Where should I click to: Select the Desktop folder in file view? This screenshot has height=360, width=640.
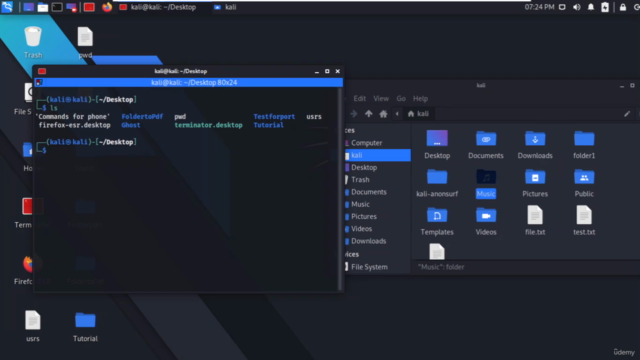pyautogui.click(x=437, y=144)
